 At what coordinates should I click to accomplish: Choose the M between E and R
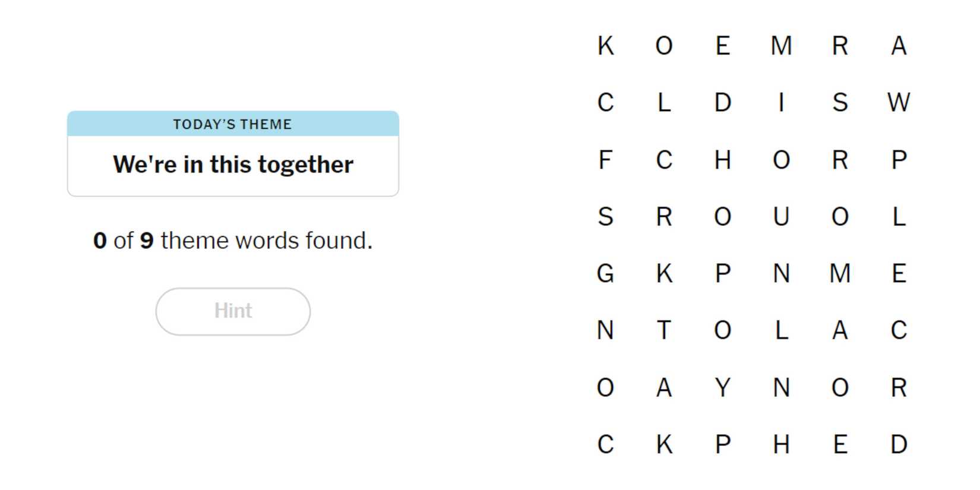coord(781,46)
